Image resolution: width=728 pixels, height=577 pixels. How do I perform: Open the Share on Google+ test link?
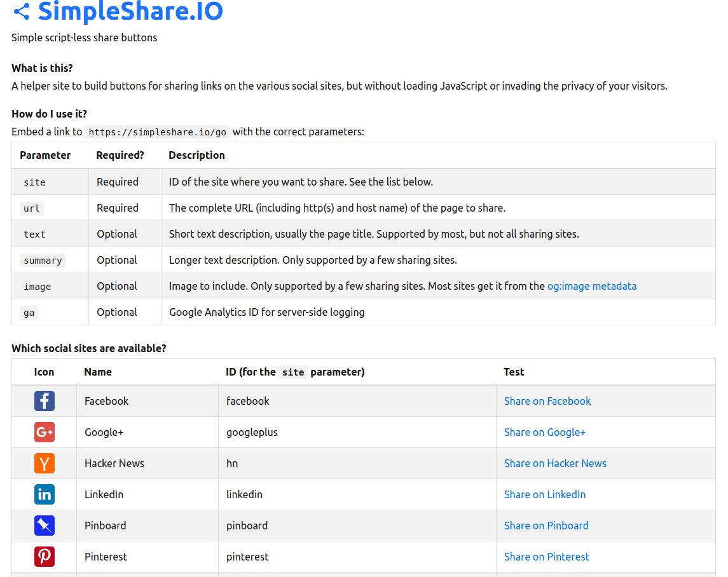pos(545,432)
